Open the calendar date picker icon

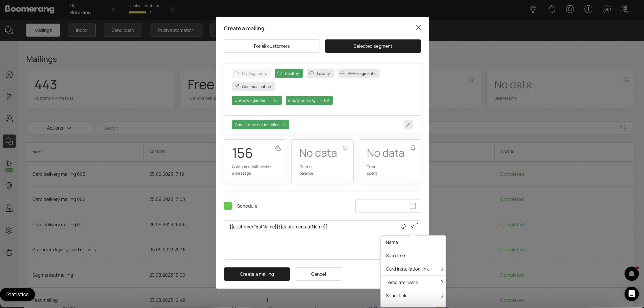pos(413,206)
